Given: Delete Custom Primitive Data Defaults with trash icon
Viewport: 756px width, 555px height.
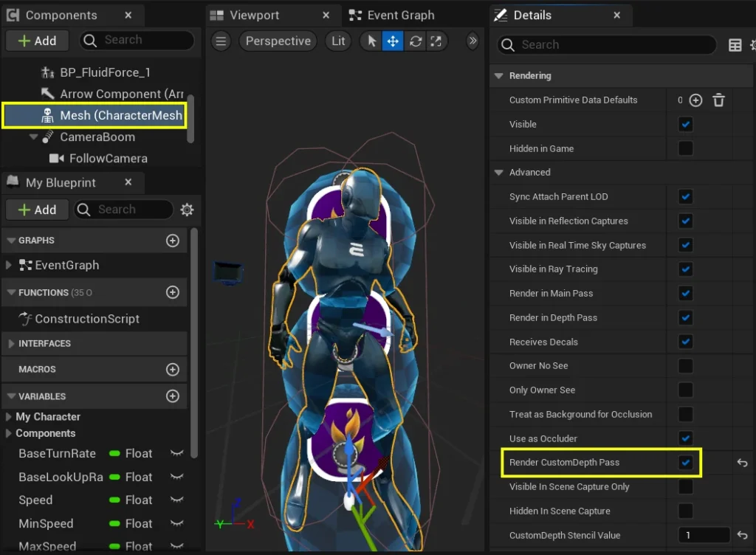Looking at the screenshot, I should [x=718, y=100].
